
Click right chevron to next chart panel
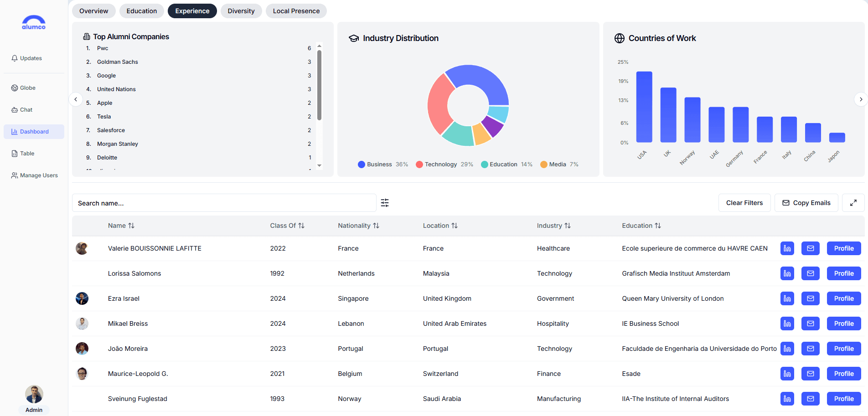pos(861,99)
